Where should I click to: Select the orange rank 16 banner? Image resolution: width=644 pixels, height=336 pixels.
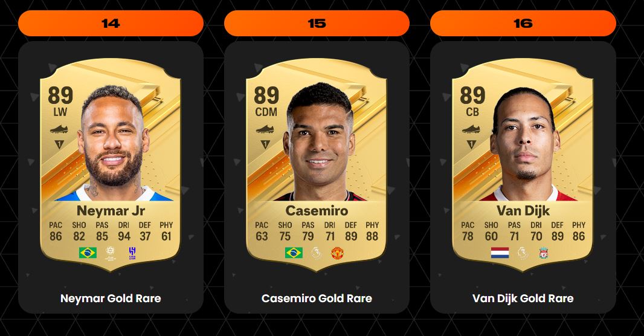pyautogui.click(x=523, y=24)
